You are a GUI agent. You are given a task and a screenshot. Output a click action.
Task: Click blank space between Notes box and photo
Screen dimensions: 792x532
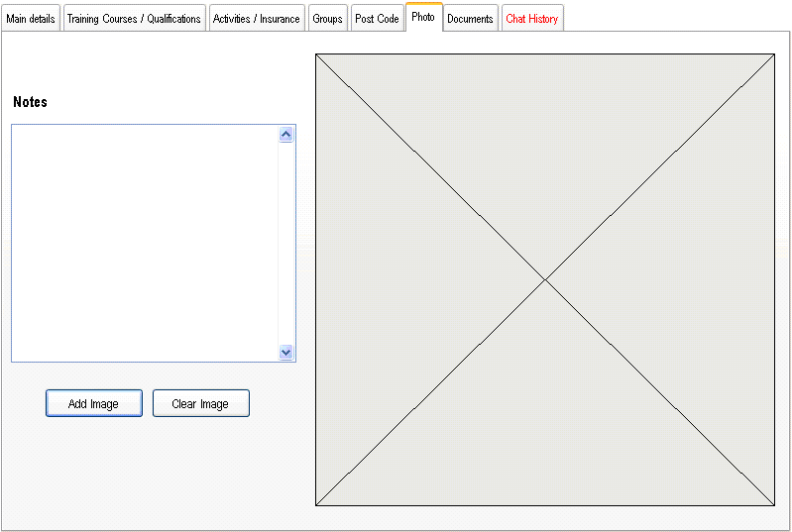[305, 243]
